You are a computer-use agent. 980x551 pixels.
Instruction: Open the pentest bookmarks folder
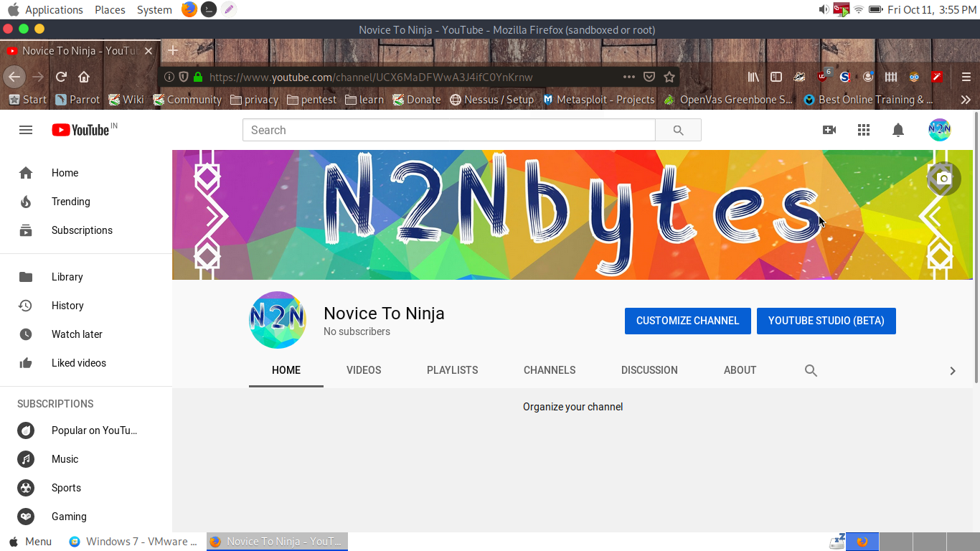311,100
